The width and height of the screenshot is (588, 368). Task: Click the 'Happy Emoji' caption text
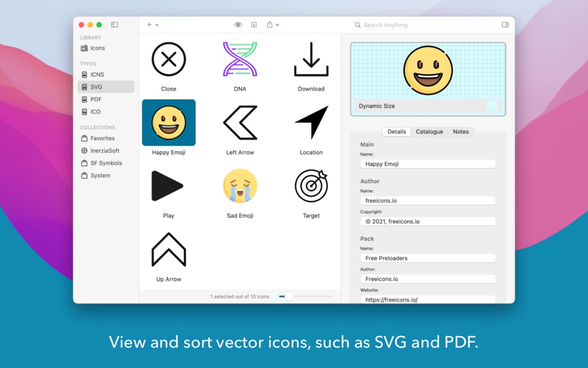pos(169,152)
